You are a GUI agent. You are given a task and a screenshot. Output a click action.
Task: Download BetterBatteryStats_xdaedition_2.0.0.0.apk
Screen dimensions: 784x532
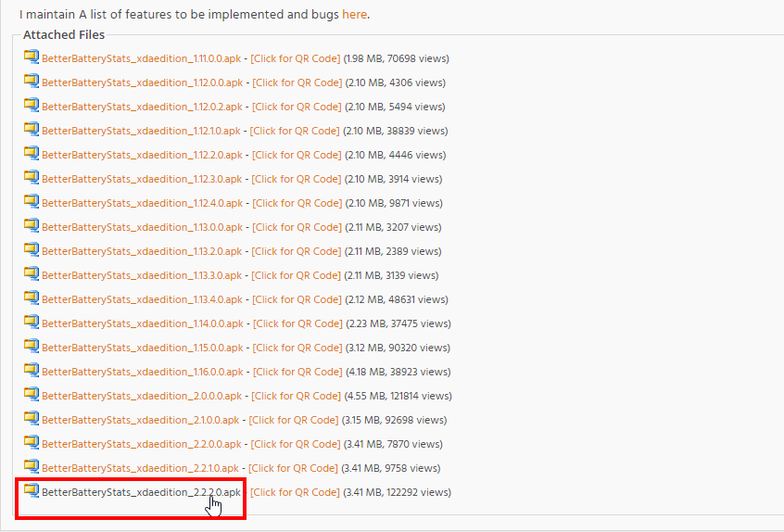pos(142,396)
